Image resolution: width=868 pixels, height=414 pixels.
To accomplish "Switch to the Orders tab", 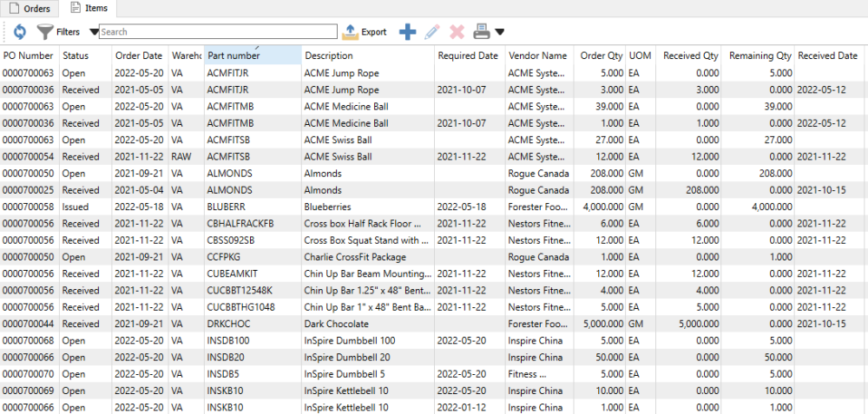I will [x=30, y=9].
